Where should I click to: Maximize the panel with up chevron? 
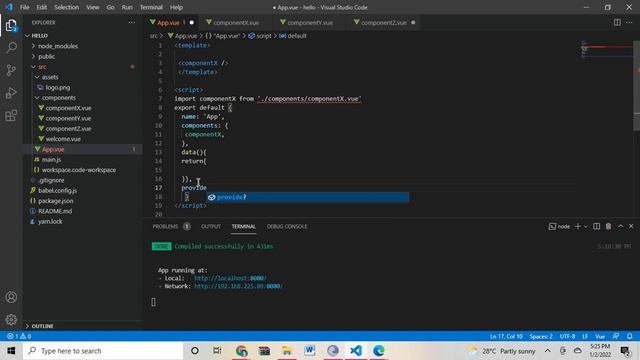pos(620,226)
